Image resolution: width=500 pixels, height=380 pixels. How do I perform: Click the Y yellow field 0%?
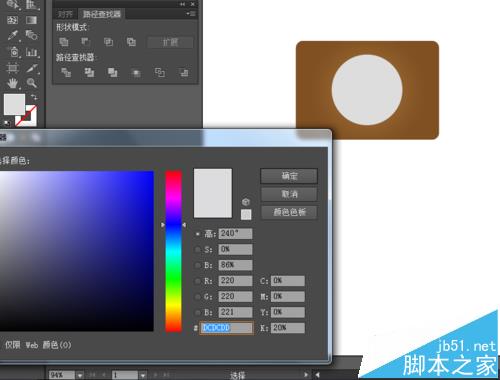pyautogui.click(x=288, y=312)
